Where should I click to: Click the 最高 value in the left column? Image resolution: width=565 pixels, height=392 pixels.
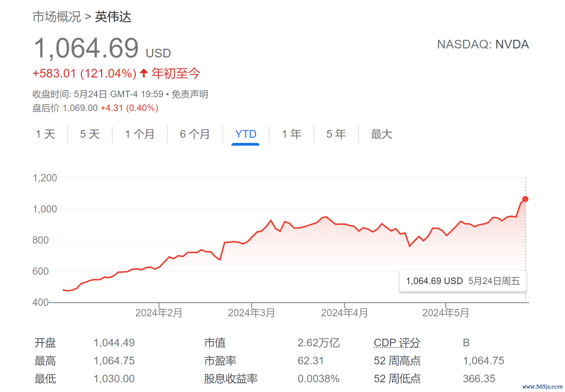click(114, 361)
